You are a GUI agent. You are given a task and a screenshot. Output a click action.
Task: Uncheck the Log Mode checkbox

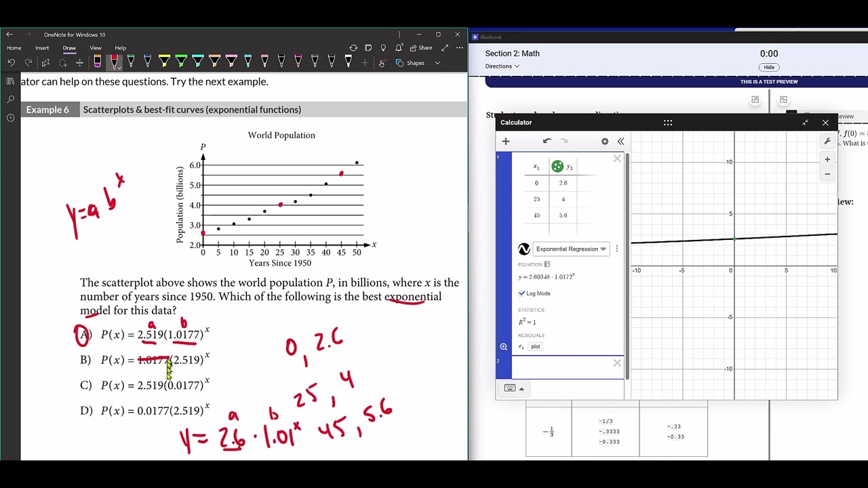coord(522,293)
